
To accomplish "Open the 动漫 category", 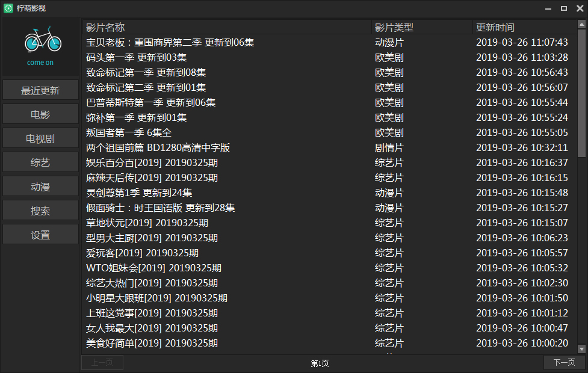I will 40,186.
